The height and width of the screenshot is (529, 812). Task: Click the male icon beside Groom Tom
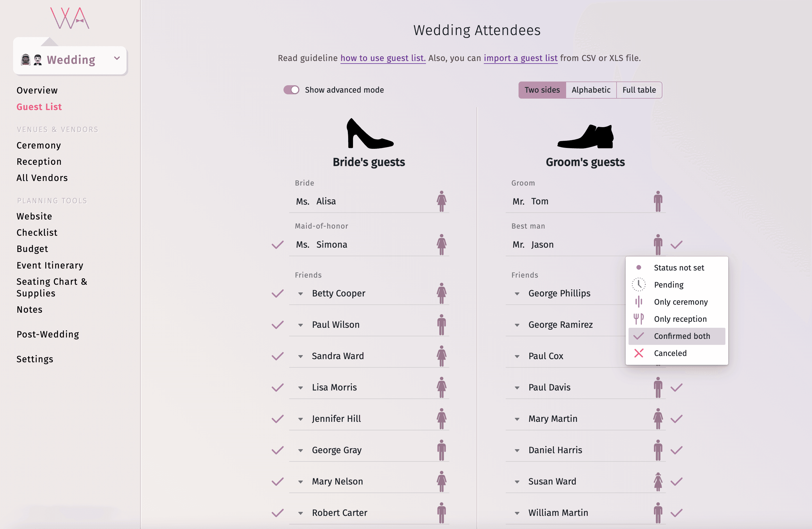click(658, 201)
